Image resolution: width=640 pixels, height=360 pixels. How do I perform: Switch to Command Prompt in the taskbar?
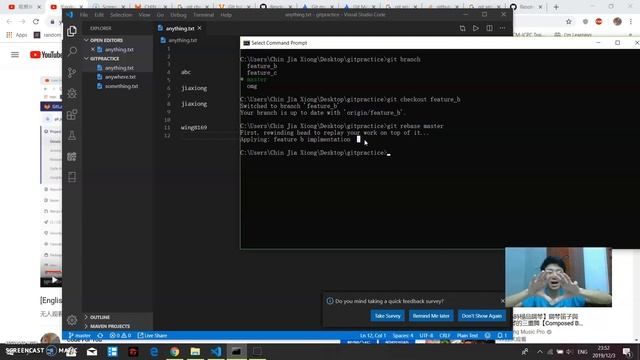pos(236,351)
